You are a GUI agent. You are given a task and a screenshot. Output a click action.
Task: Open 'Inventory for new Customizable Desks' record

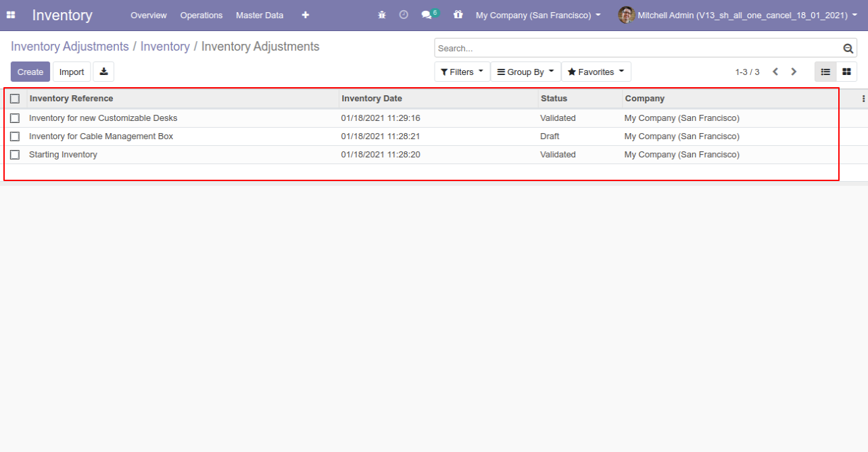103,118
